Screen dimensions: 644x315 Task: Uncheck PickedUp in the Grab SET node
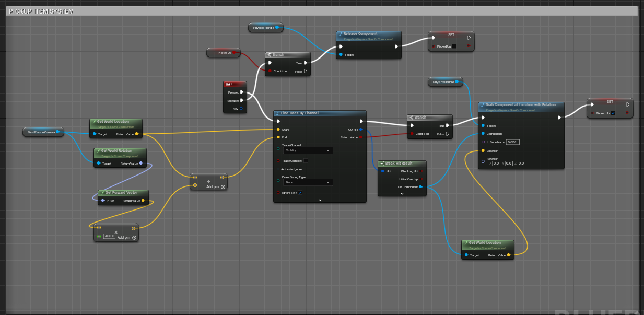(x=613, y=113)
